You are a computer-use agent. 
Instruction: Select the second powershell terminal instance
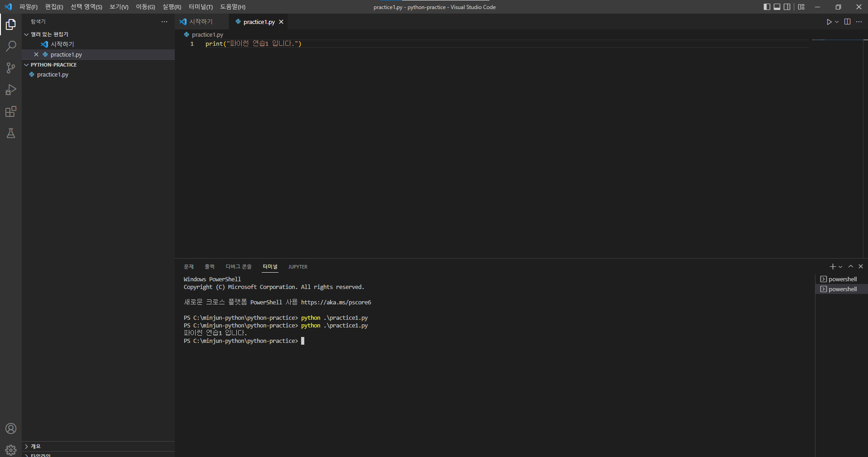[x=842, y=289]
